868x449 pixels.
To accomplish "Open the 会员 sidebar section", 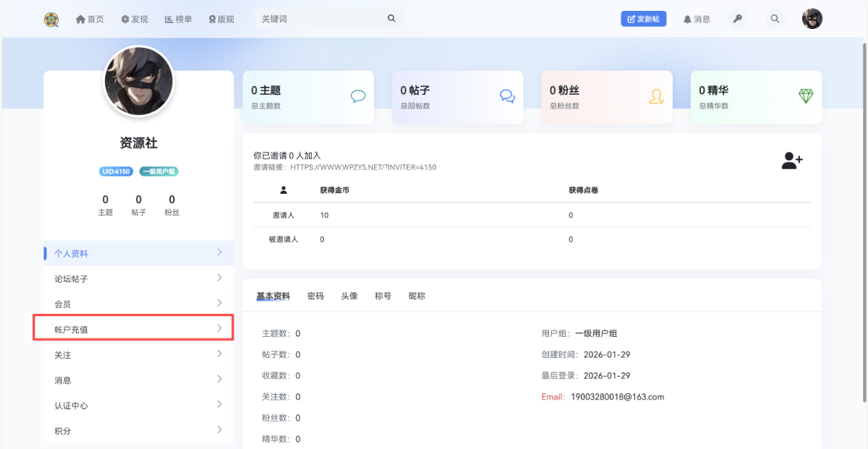I will [x=137, y=304].
